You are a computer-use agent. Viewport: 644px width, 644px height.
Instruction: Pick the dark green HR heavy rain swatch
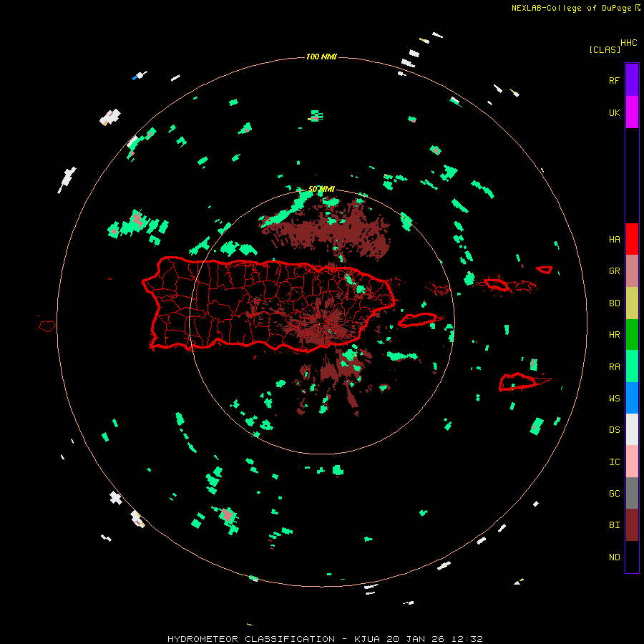[632, 335]
